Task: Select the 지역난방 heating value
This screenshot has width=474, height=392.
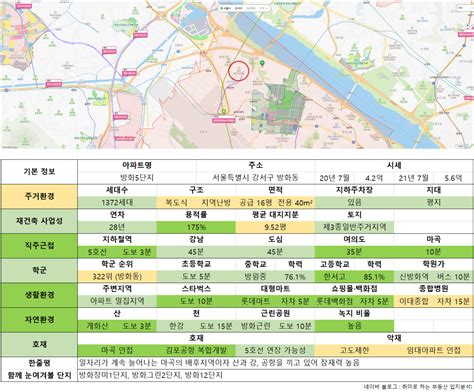Action: [x=216, y=202]
